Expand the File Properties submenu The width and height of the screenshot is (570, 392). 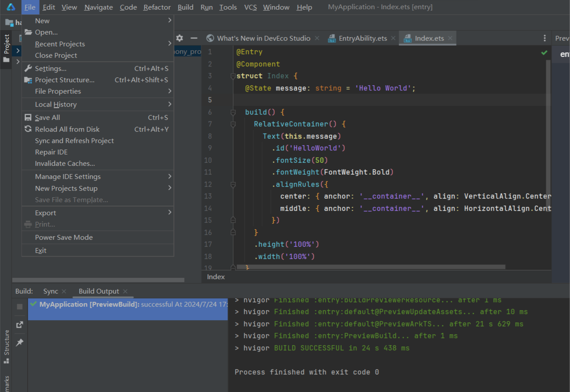point(170,91)
